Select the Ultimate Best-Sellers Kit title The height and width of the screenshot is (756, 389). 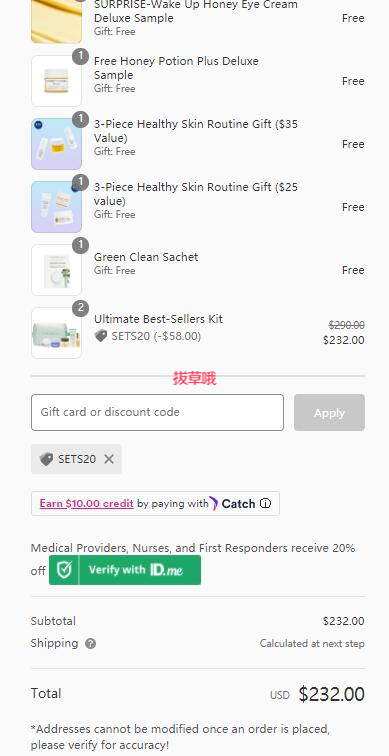click(x=158, y=319)
